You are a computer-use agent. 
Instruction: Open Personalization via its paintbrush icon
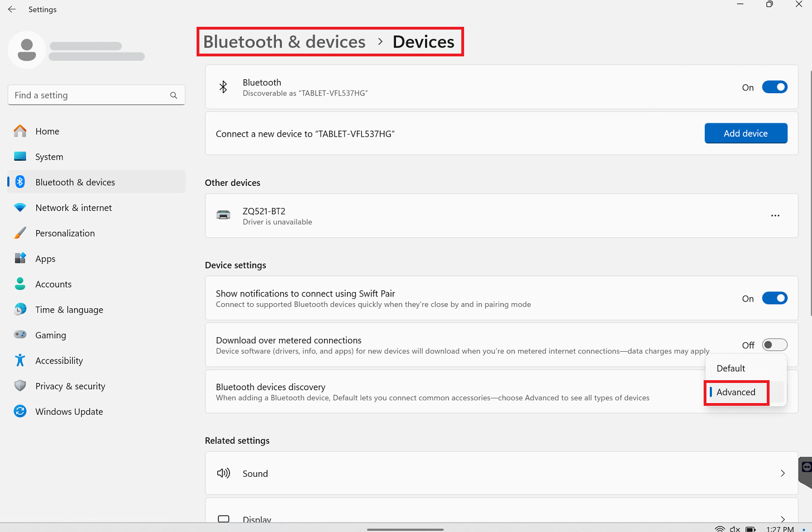tap(20, 233)
